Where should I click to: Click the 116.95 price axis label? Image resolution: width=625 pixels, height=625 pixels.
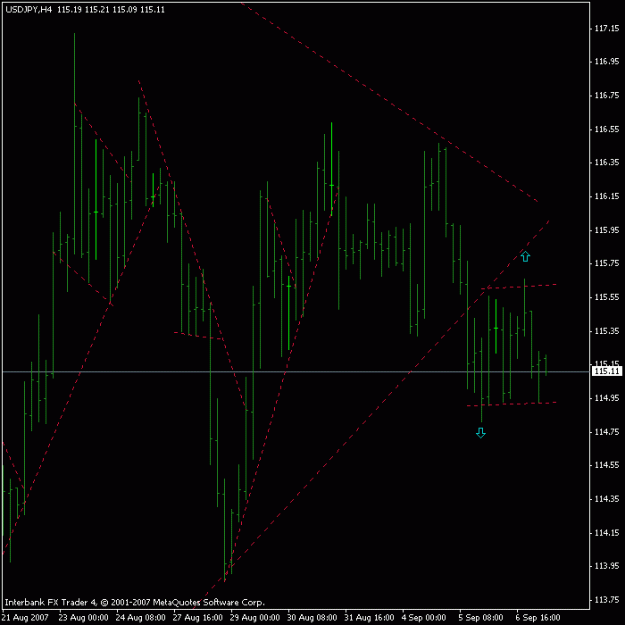coord(607,61)
